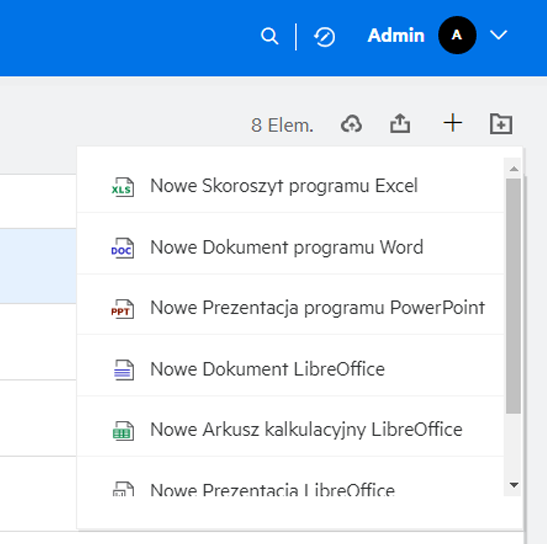Click the share/export arrow icon
547x544 pixels.
pyautogui.click(x=400, y=123)
